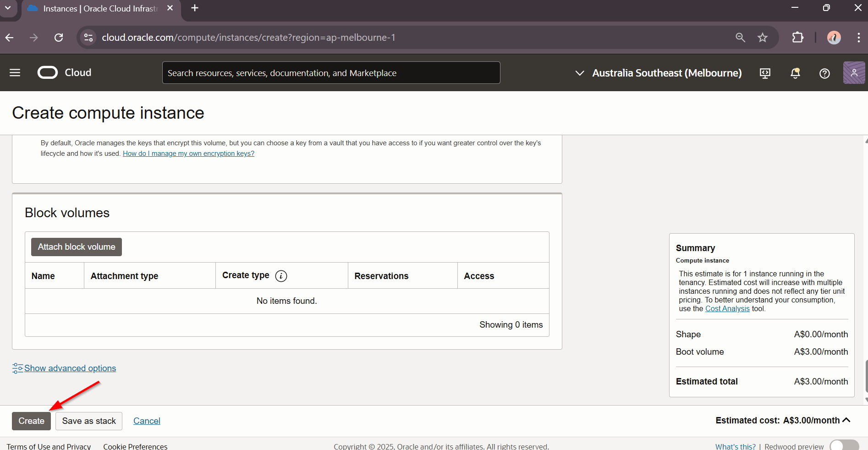Screen dimensions: 868x450
Task: Click Attach block volume button
Action: click(77, 247)
